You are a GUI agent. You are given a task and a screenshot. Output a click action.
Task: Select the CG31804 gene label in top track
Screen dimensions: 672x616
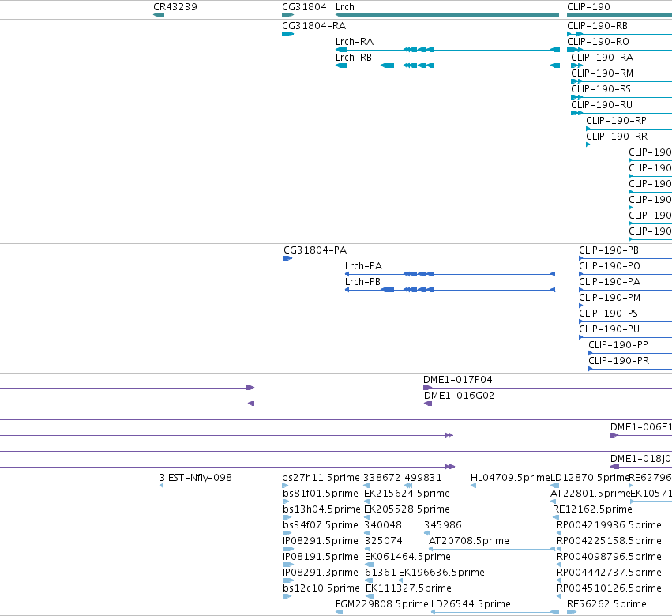(x=304, y=7)
